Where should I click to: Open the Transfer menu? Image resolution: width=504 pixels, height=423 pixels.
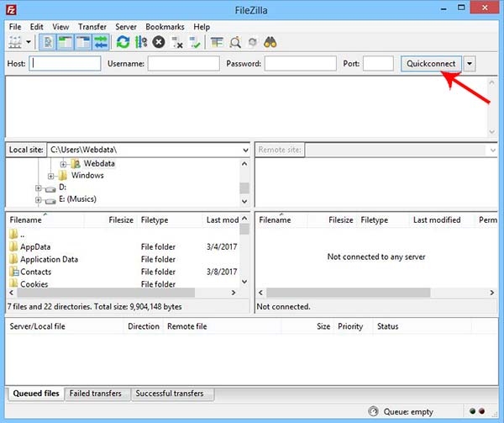92,27
